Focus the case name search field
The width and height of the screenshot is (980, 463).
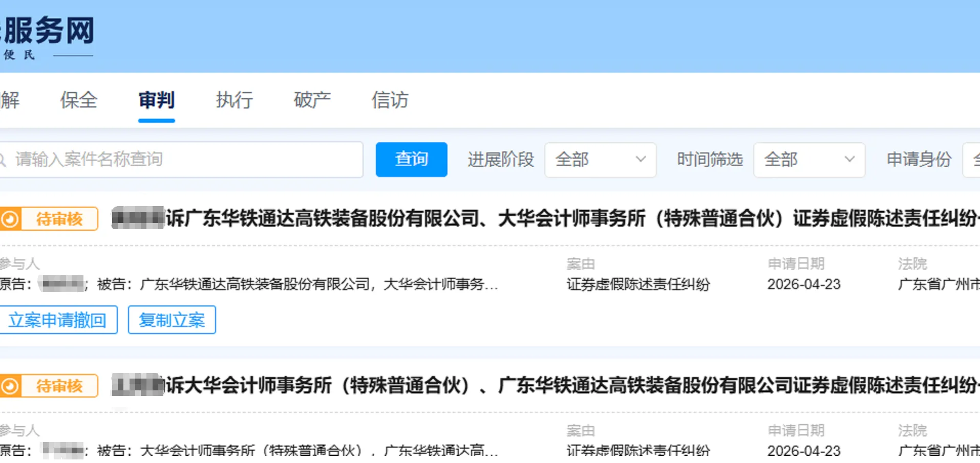coord(180,160)
